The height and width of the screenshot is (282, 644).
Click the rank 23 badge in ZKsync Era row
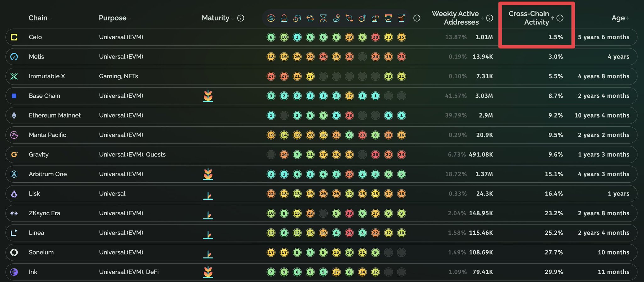tap(310, 213)
